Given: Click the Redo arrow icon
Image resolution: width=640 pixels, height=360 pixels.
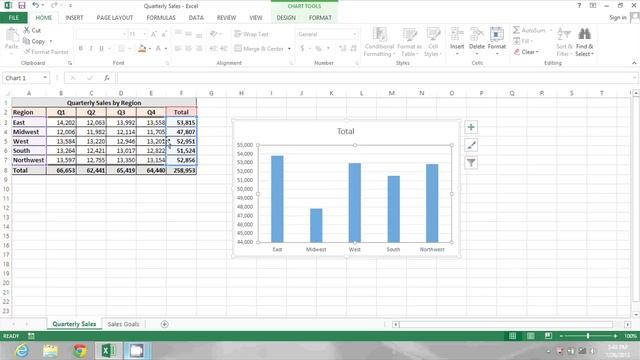Looking at the screenshot, I should click(53, 5).
